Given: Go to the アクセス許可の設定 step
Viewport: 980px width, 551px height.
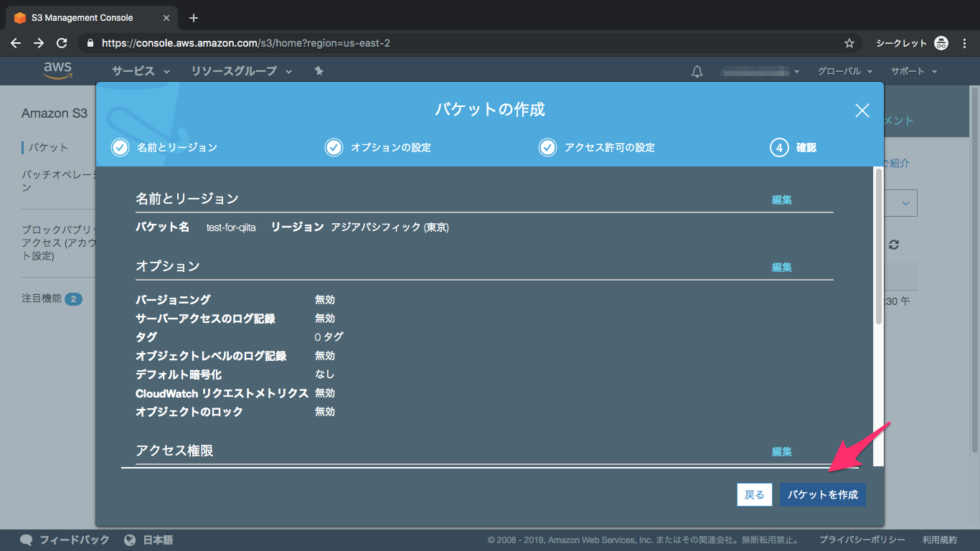Looking at the screenshot, I should pyautogui.click(x=597, y=147).
